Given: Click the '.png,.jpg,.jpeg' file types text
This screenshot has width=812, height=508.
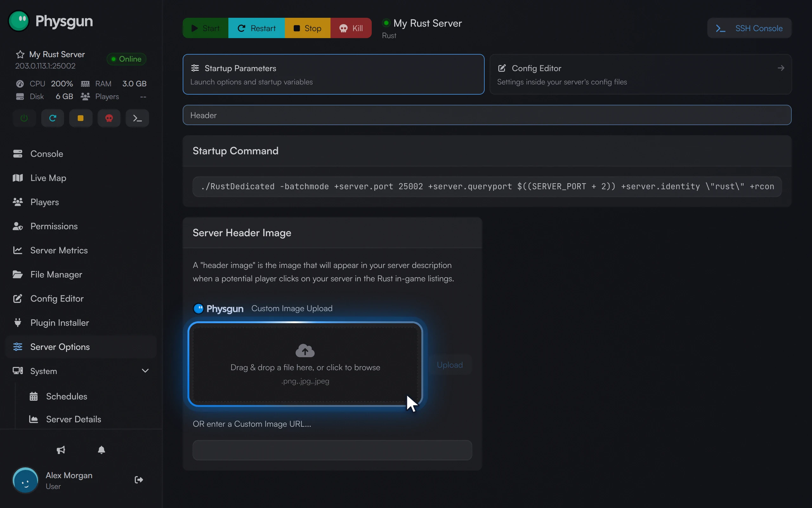Looking at the screenshot, I should [x=305, y=381].
